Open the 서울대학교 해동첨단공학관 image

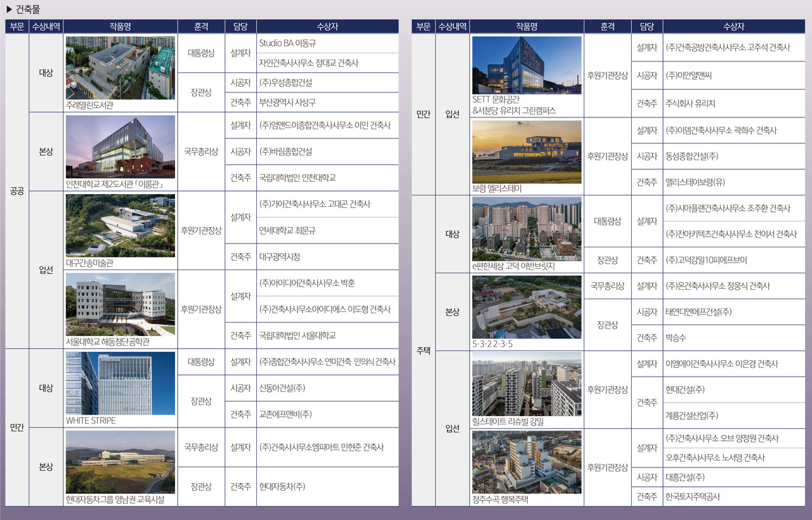click(x=120, y=304)
